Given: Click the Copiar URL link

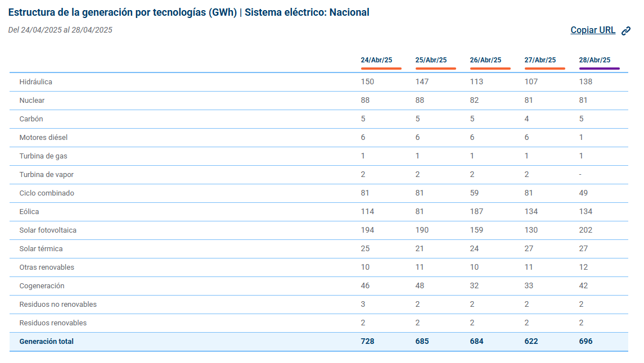Looking at the screenshot, I should pyautogui.click(x=593, y=30).
